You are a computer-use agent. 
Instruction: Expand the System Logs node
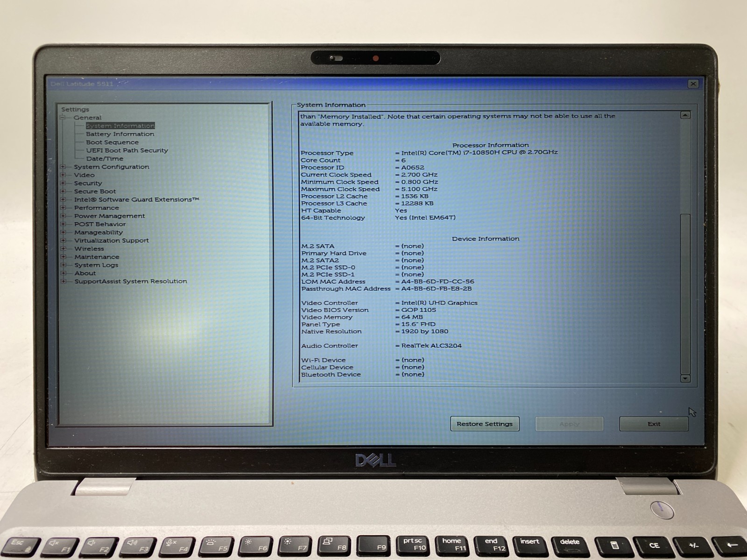(x=63, y=265)
